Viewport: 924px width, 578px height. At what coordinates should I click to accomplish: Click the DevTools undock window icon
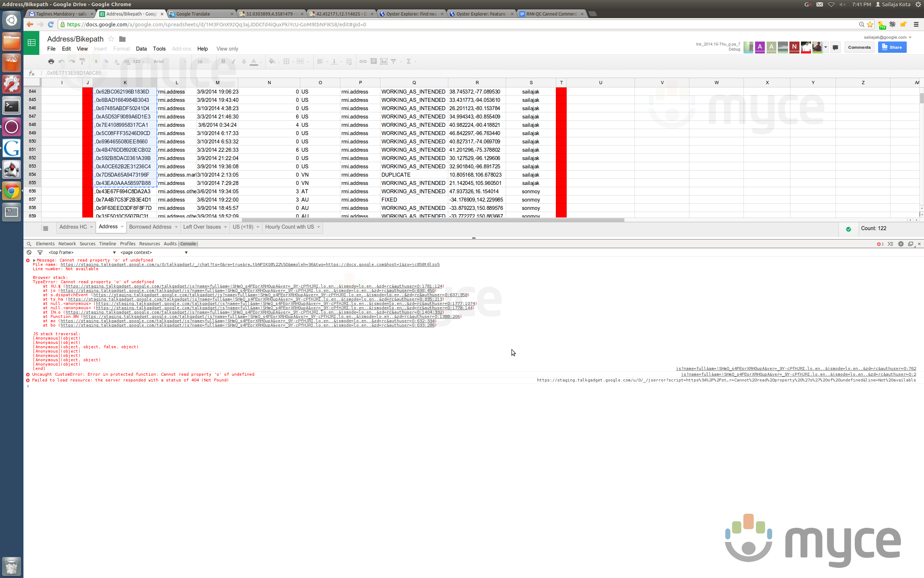click(911, 244)
